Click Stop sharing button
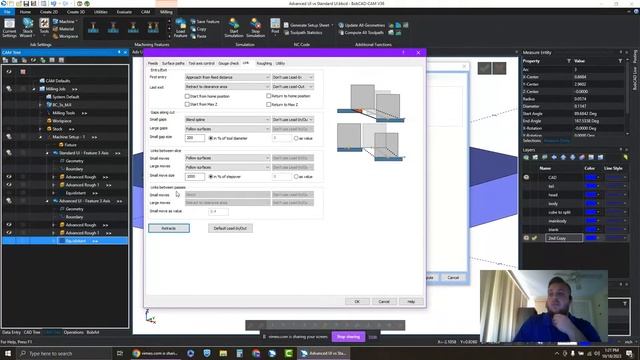The height and width of the screenshot is (360, 640). coord(348,337)
